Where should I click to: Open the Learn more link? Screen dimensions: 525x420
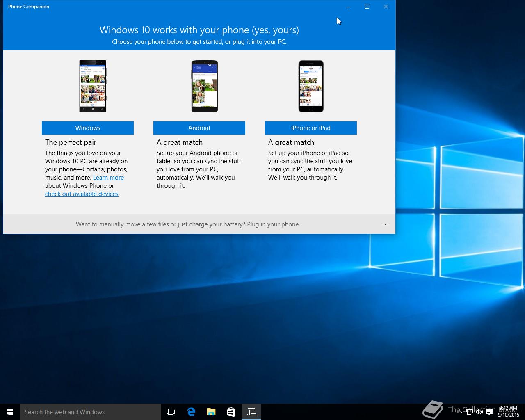[108, 178]
